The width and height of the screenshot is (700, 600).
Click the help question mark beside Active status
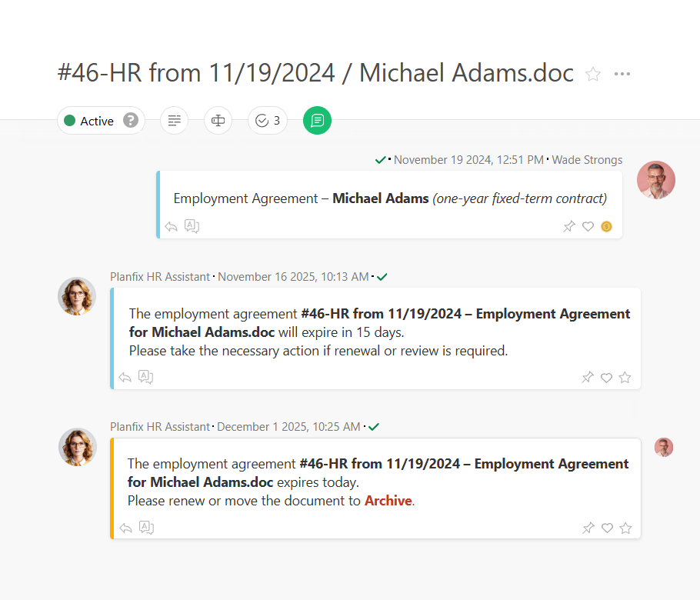click(130, 120)
